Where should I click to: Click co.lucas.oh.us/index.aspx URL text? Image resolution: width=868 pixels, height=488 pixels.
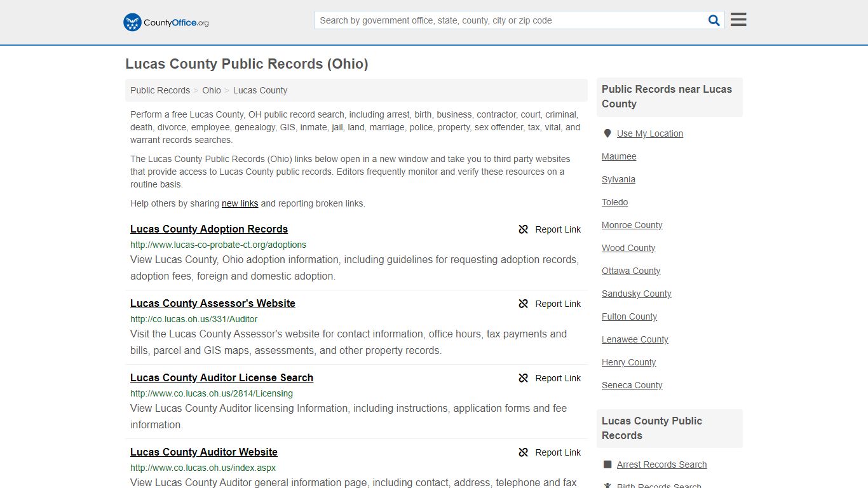point(203,468)
